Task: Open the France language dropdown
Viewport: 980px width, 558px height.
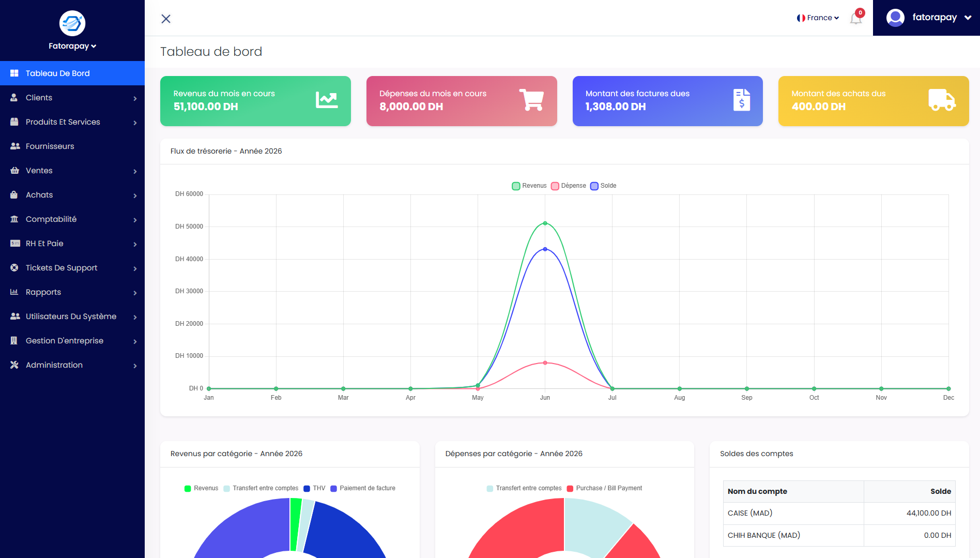Action: tap(818, 18)
